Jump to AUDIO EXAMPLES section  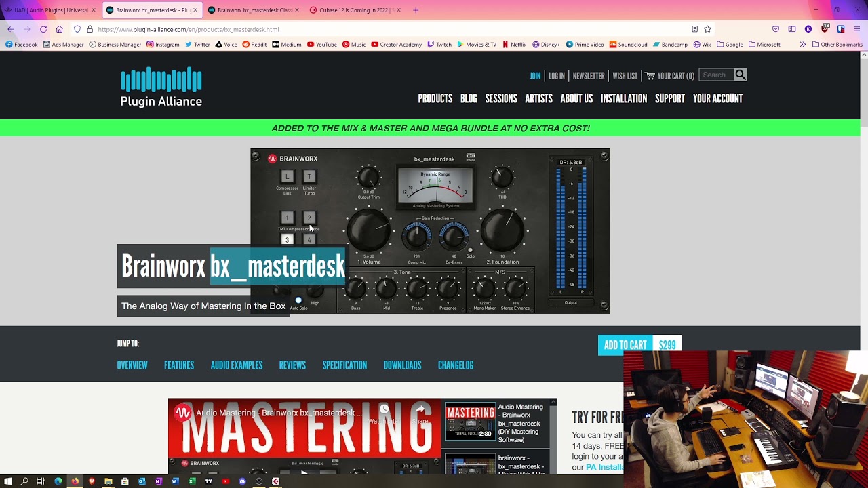pos(237,365)
